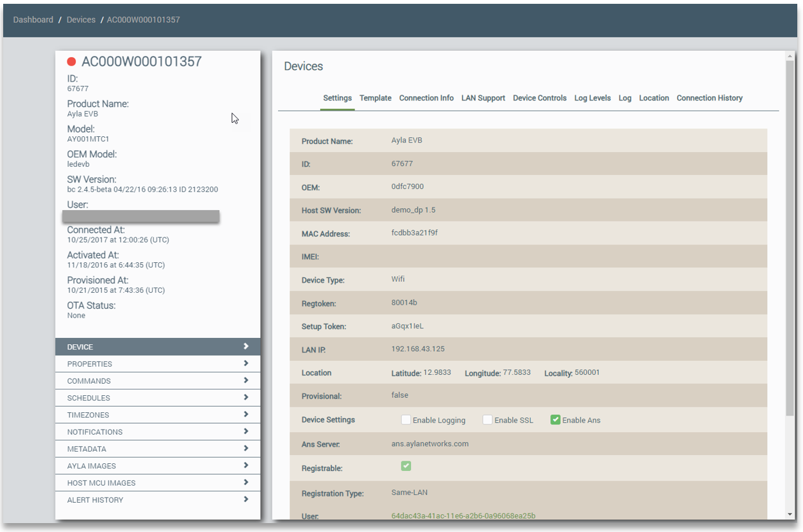This screenshot has height=532, width=803.
Task: Go to Dashboard in breadcrumb
Action: tap(33, 20)
